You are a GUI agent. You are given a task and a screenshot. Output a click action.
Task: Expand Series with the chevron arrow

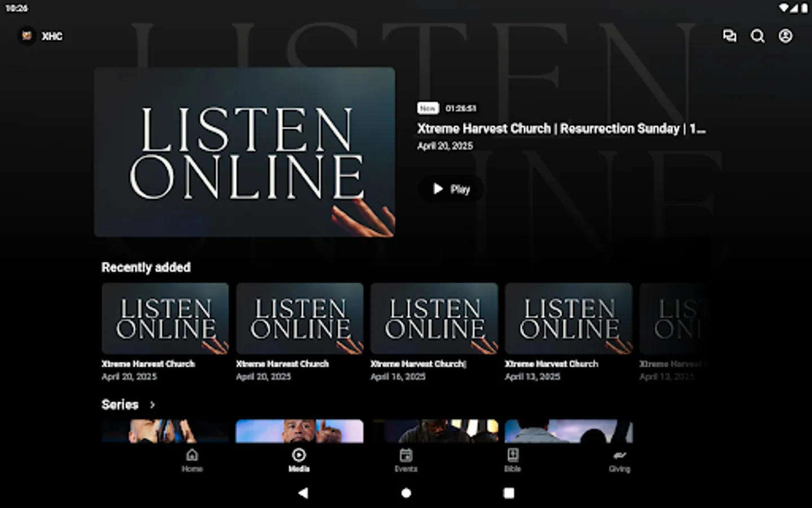tap(152, 405)
